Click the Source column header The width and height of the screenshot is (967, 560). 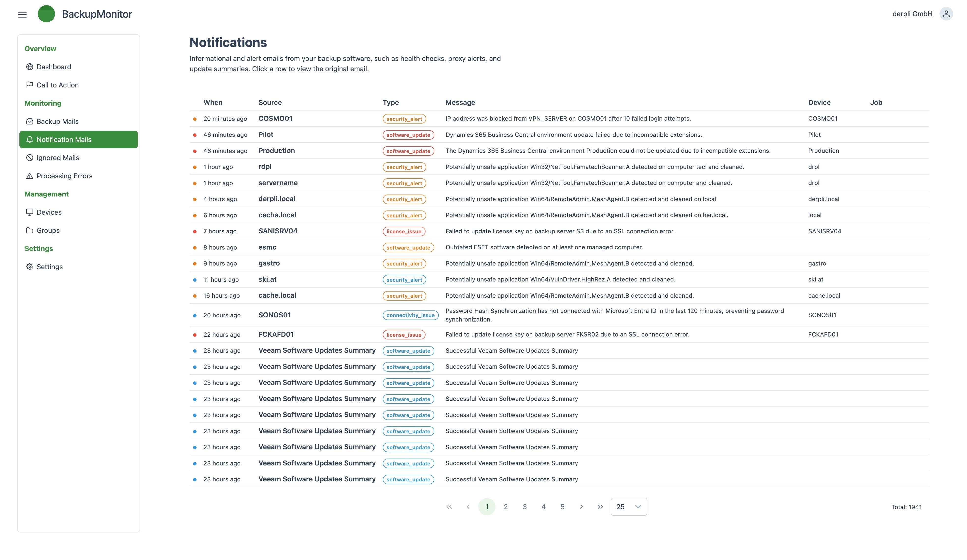point(270,102)
